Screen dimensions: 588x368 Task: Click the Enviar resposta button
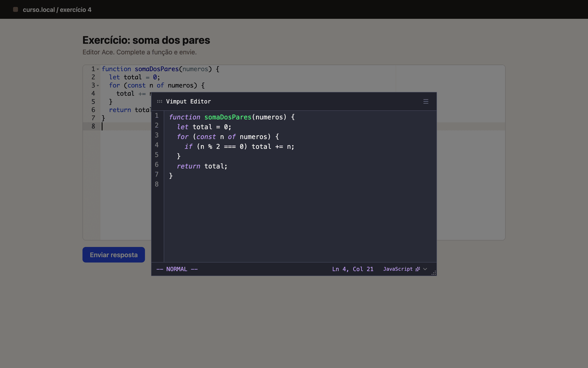pos(114,255)
